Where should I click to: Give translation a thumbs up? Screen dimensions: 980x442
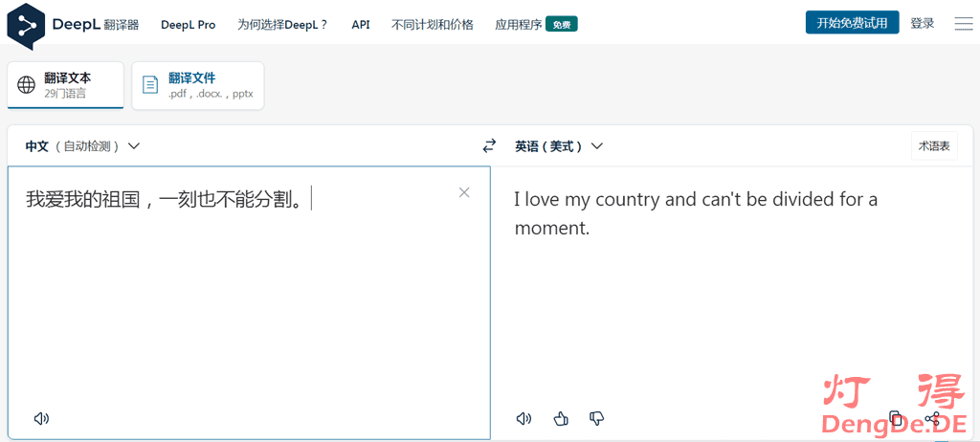561,418
